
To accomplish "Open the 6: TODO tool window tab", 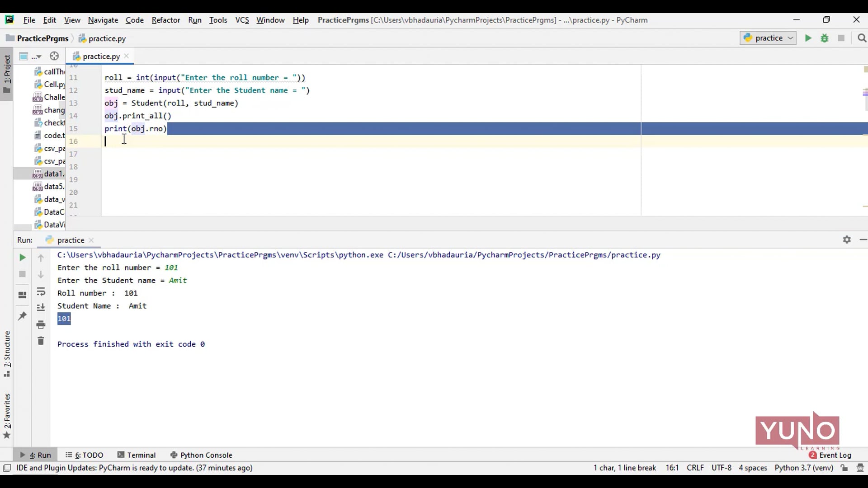I will coord(85,455).
